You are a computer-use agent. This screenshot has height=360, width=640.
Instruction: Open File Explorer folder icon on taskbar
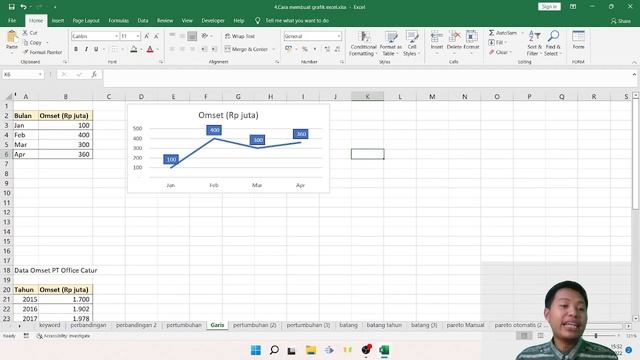[311, 350]
